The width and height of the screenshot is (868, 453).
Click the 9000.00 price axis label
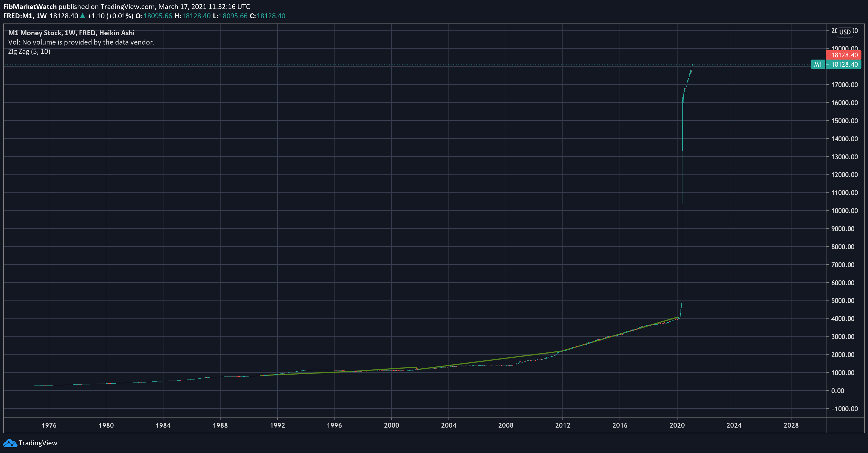tap(843, 229)
